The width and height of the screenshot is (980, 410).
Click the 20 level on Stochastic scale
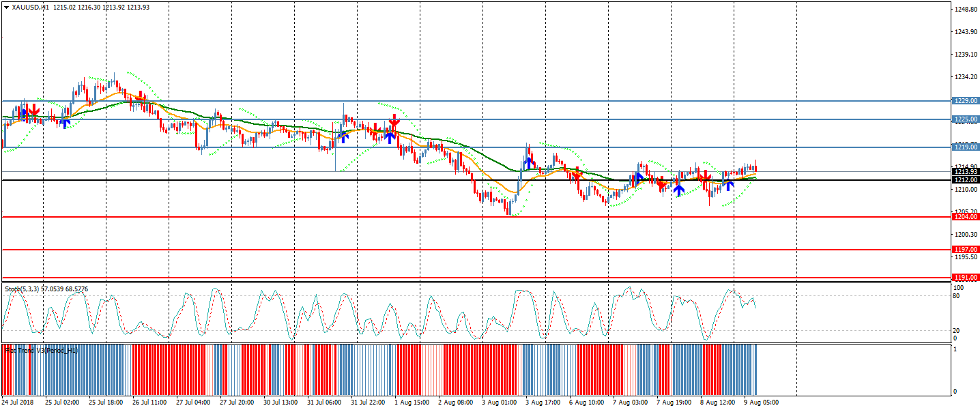959,331
